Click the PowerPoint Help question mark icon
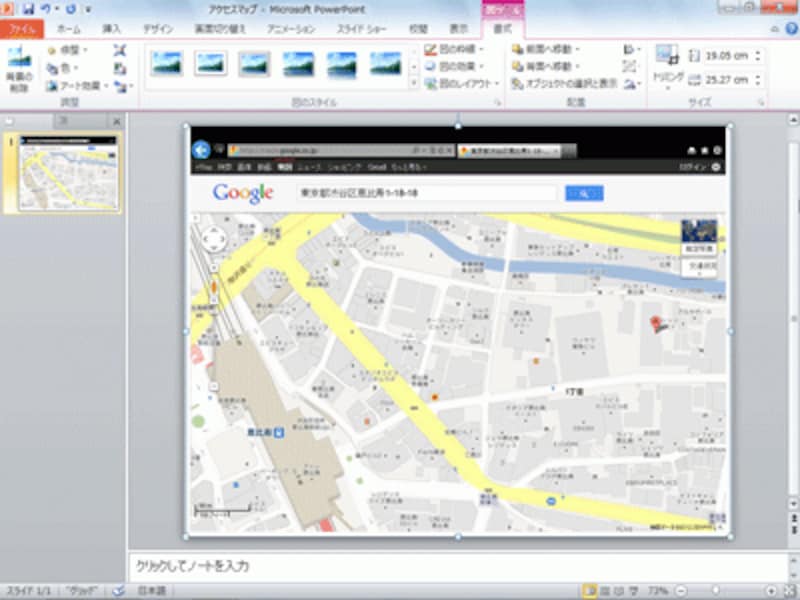The width and height of the screenshot is (800, 600). click(792, 29)
